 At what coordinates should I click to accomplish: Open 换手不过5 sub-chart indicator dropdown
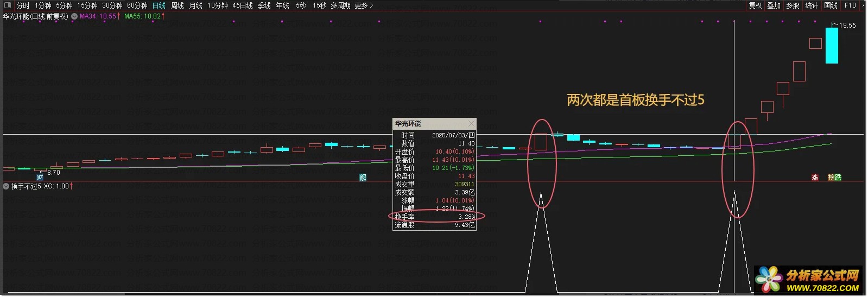7,186
